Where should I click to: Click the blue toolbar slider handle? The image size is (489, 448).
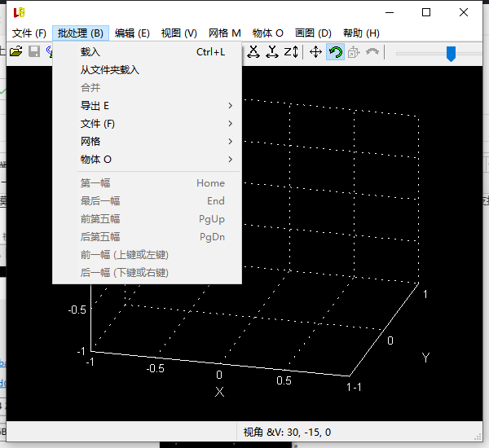(451, 53)
